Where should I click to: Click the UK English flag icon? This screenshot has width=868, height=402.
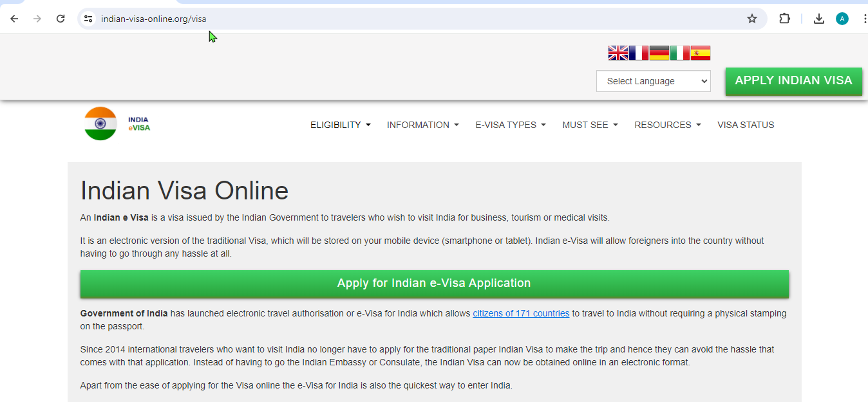click(618, 53)
